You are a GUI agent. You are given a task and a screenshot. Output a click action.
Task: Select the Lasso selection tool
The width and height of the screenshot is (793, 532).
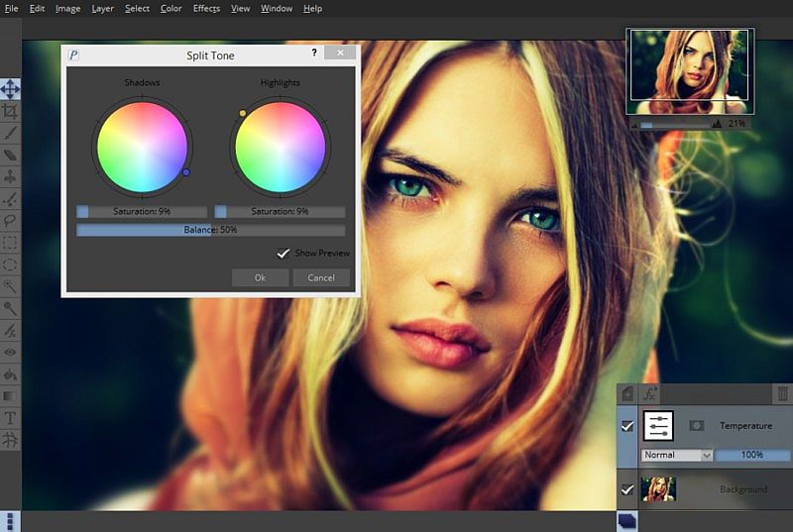tap(10, 221)
